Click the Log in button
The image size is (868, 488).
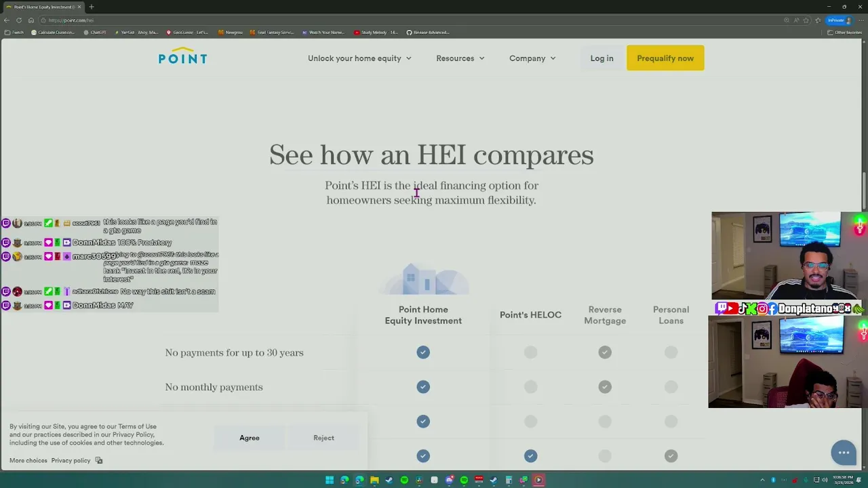[601, 58]
